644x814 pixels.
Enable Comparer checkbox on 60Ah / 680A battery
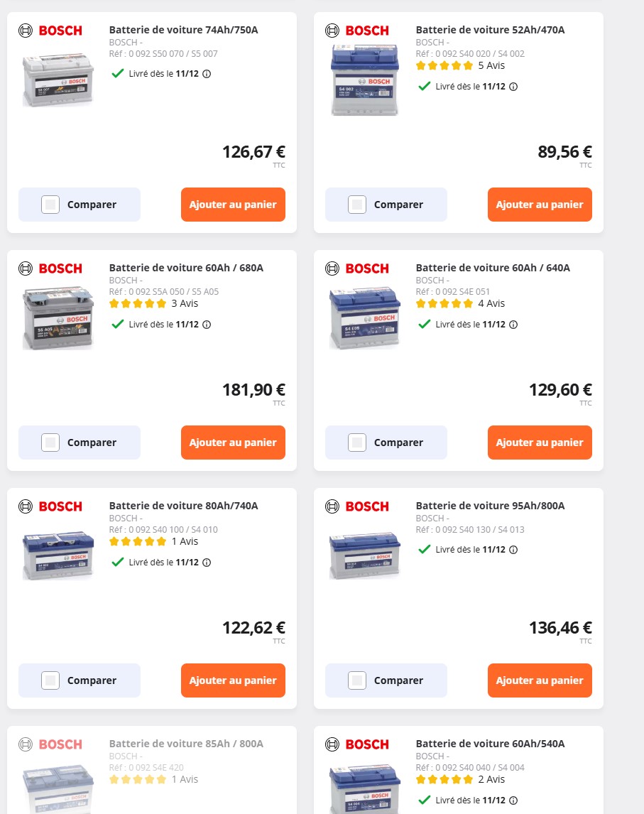point(50,443)
